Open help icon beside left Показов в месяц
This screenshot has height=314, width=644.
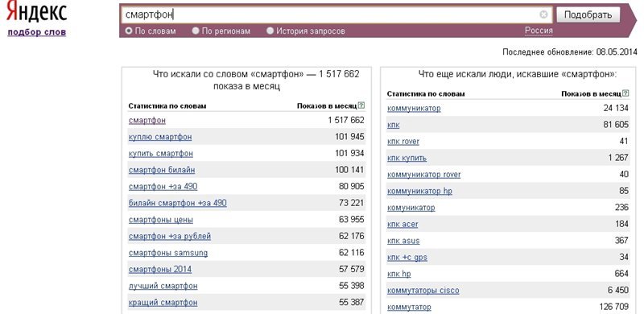tap(361, 105)
